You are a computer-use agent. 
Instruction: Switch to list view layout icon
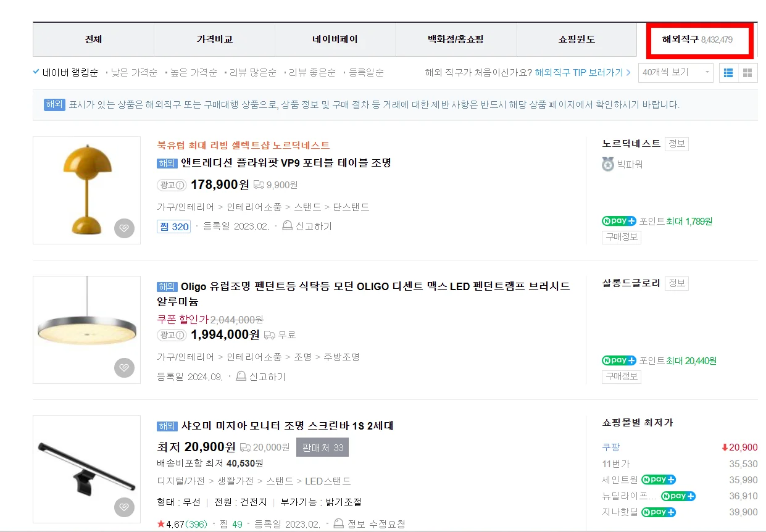tap(728, 73)
